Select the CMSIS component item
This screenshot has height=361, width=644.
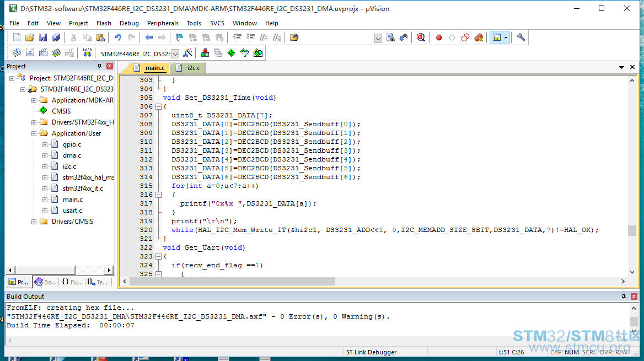(61, 111)
